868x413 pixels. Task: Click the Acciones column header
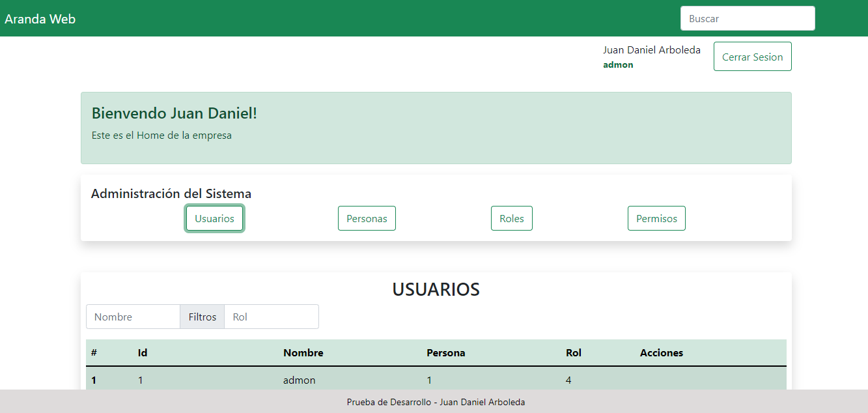tap(662, 352)
